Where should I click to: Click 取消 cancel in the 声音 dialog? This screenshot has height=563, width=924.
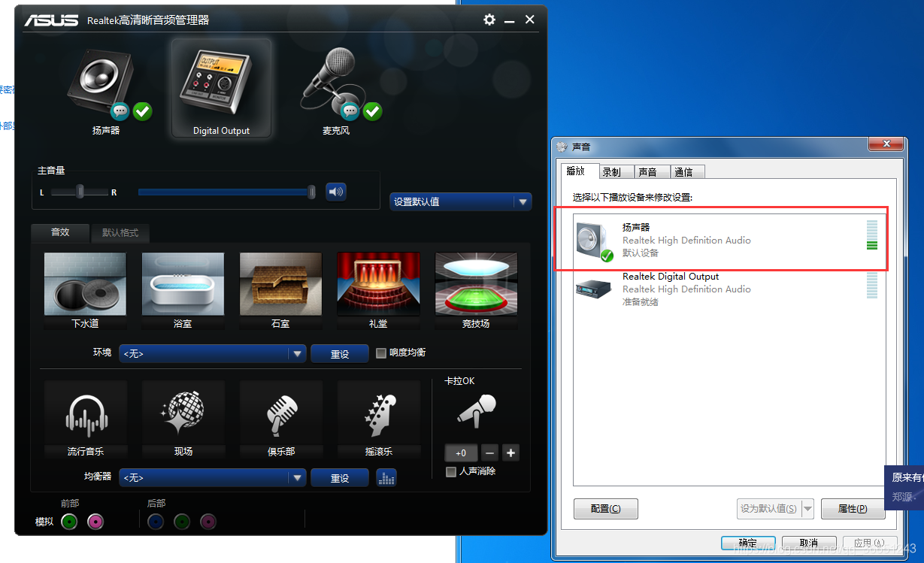(810, 543)
